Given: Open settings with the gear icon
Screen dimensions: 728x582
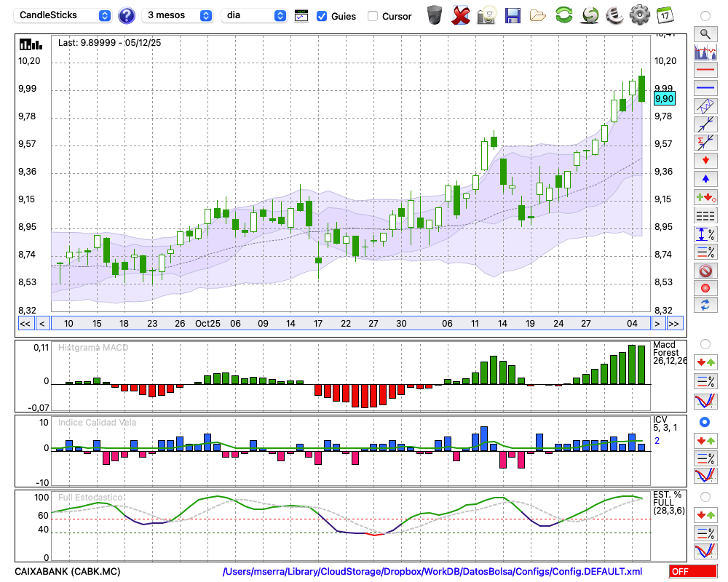Looking at the screenshot, I should click(640, 15).
